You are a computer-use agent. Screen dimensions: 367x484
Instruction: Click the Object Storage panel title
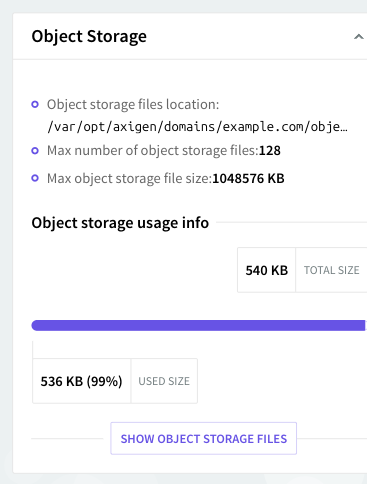pyautogui.click(x=89, y=36)
